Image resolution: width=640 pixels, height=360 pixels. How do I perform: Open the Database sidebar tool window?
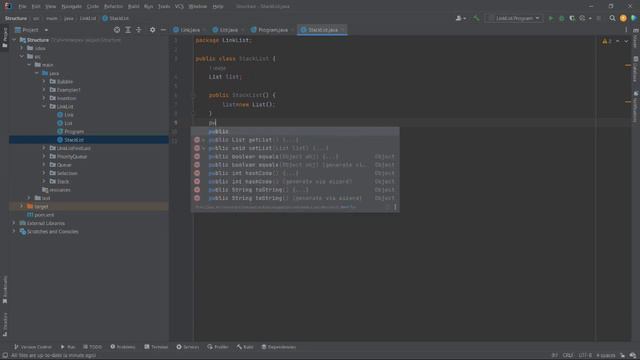[636, 69]
